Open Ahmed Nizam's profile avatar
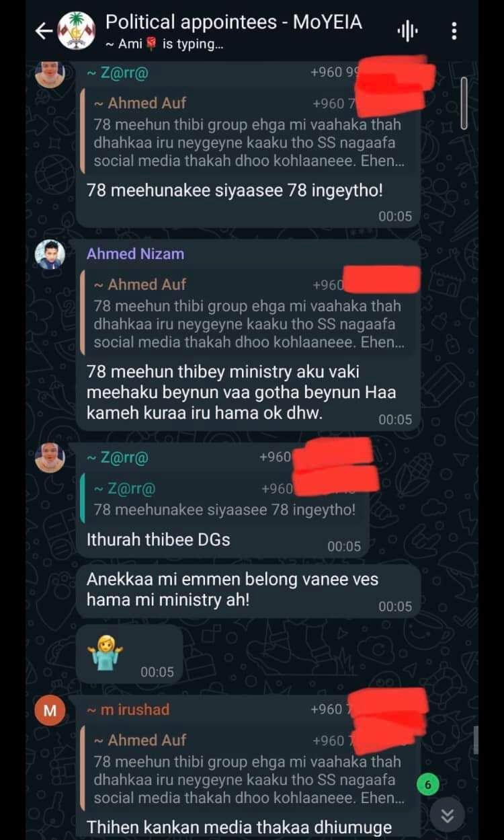 tap(50, 254)
